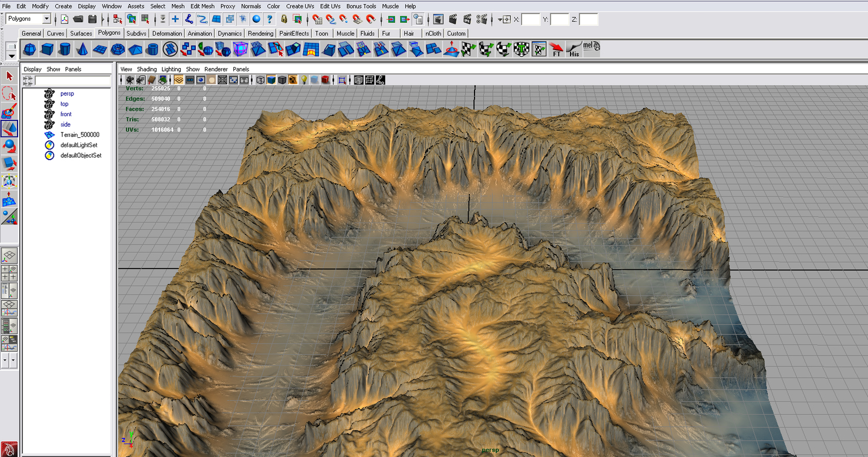Select the Paint Selection tool in the toolbox
Image resolution: width=868 pixels, height=457 pixels.
coord(9,111)
